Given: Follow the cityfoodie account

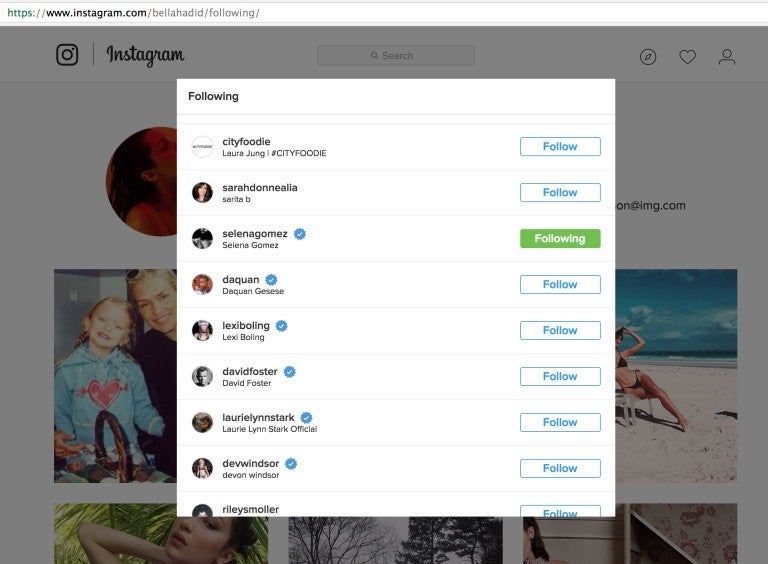Looking at the screenshot, I should pos(560,146).
